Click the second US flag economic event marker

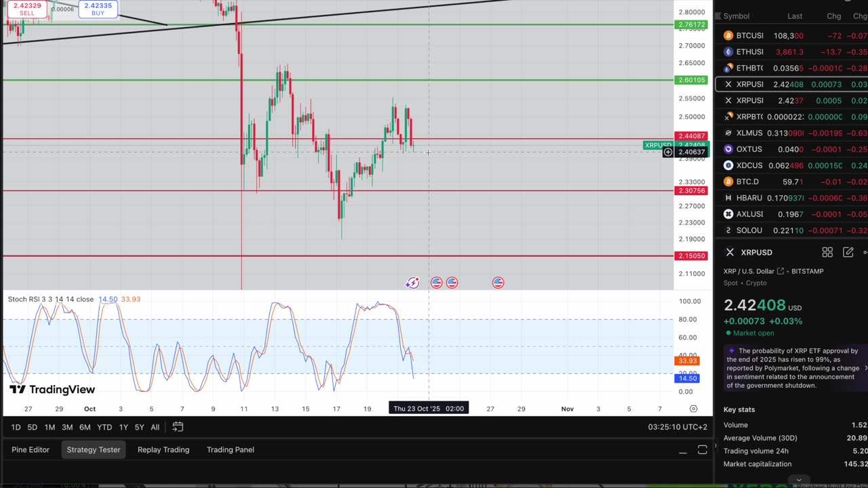tap(452, 283)
